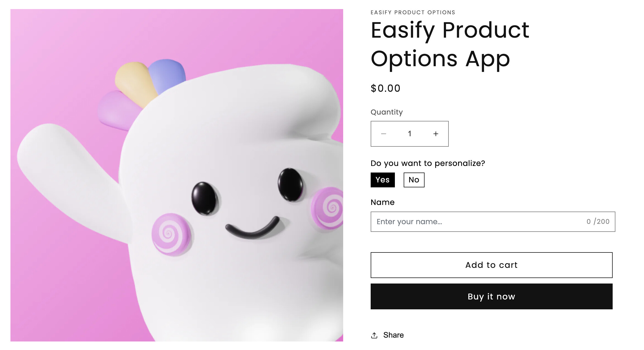Click the Quantity label
The image size is (644, 350).
pyautogui.click(x=387, y=112)
